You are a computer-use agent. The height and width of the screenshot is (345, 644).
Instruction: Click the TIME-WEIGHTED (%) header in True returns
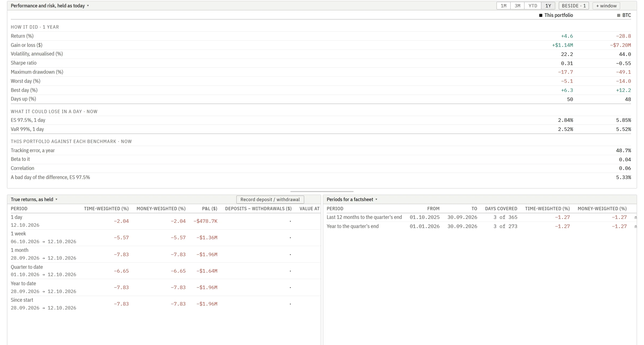(x=106, y=209)
